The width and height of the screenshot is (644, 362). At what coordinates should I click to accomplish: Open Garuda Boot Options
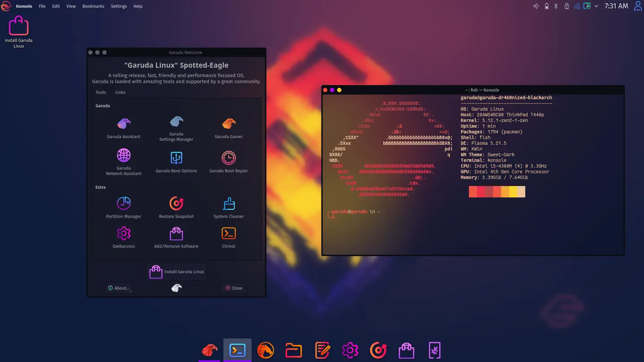point(176,159)
